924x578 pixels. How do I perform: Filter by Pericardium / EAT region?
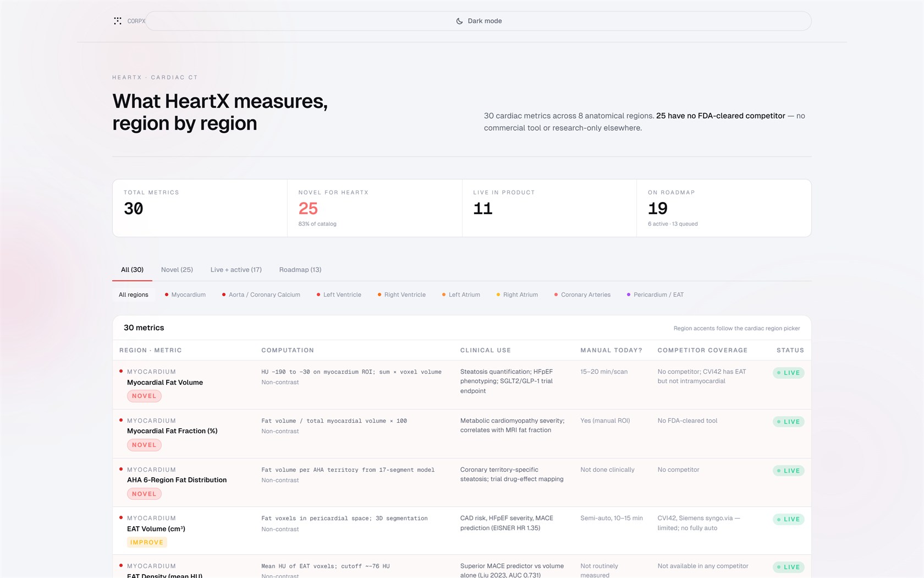click(655, 295)
